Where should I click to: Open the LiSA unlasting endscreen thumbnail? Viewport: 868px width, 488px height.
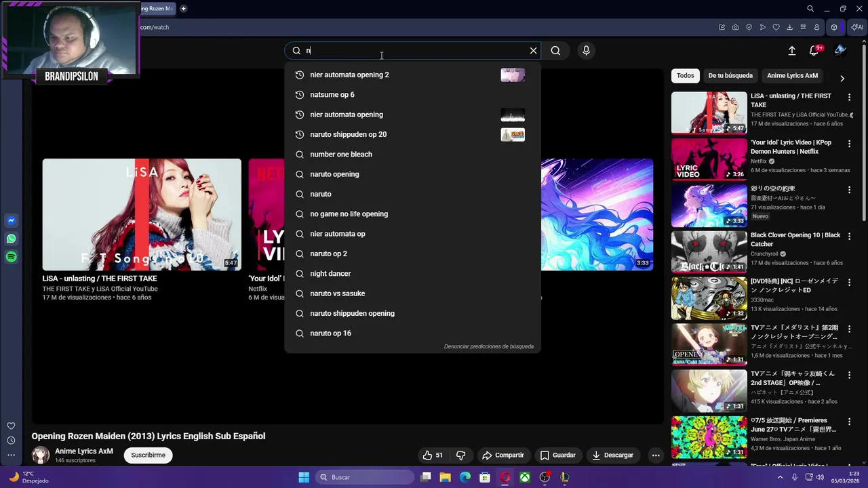click(142, 214)
